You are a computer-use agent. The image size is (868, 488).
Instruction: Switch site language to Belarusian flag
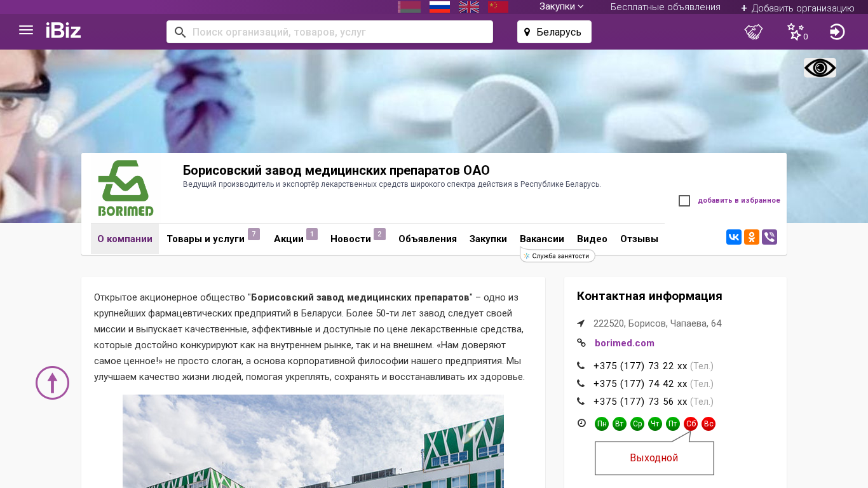point(409,7)
